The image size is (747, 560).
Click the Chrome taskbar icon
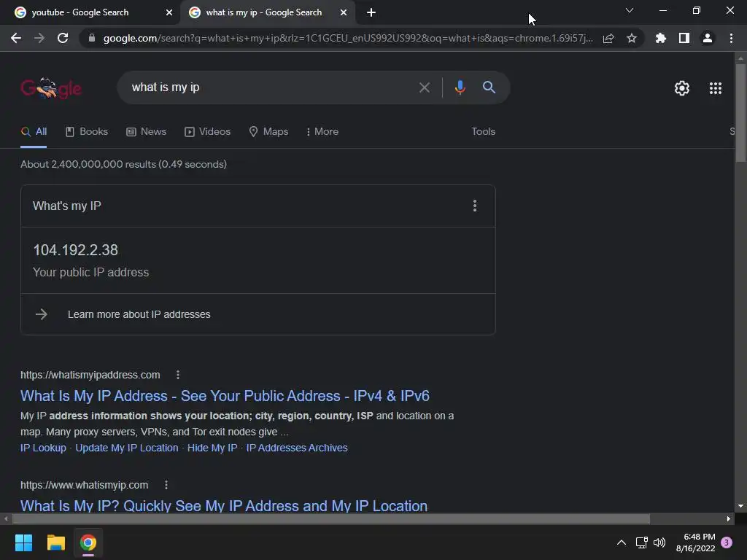pos(88,542)
